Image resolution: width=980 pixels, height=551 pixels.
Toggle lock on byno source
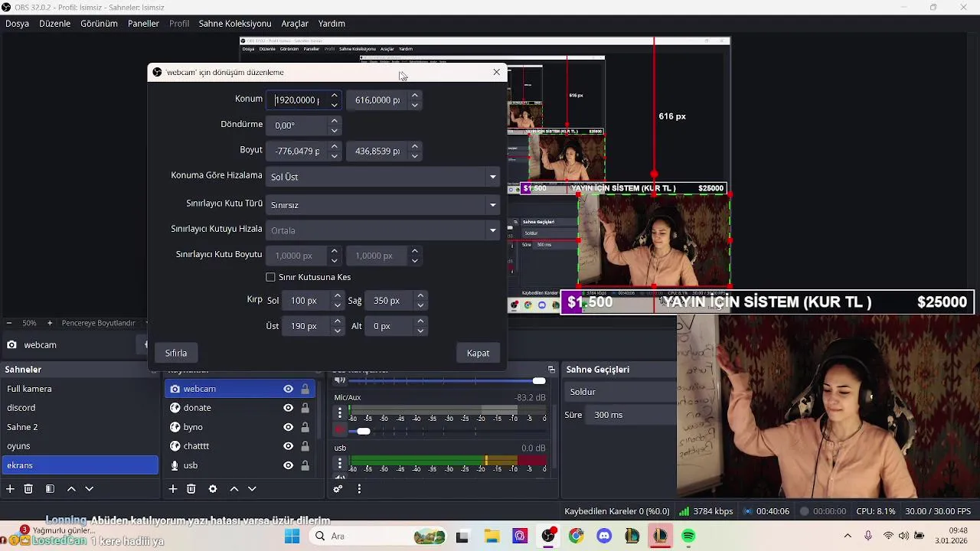pos(305,427)
